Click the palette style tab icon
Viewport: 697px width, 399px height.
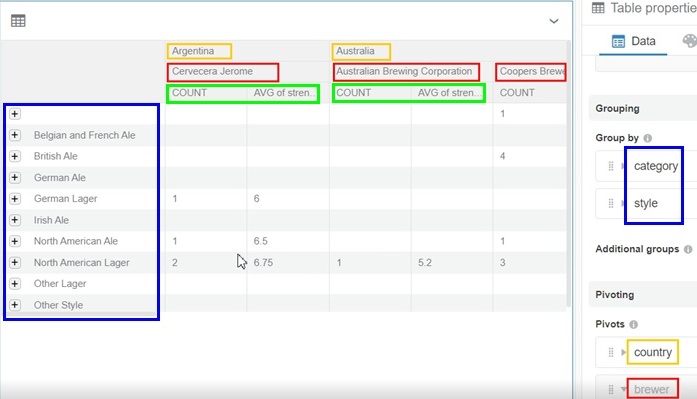click(x=689, y=41)
